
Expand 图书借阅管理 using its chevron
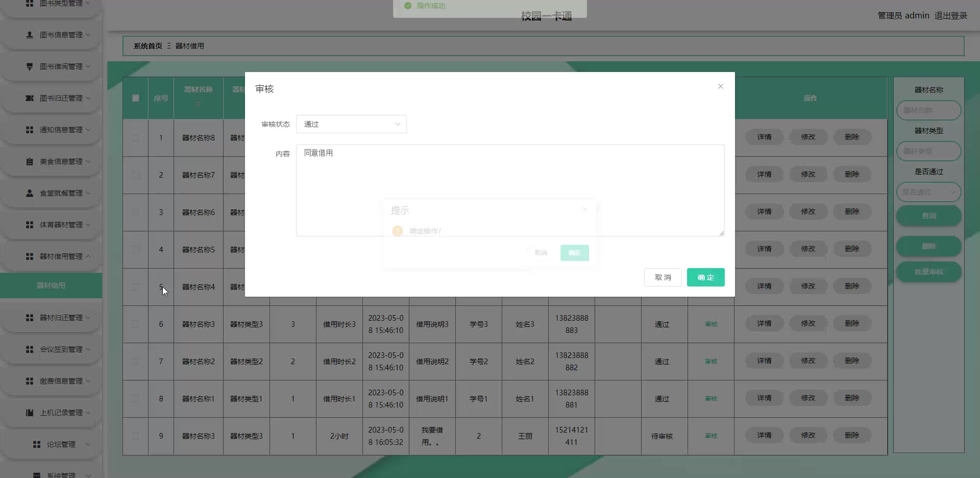88,66
